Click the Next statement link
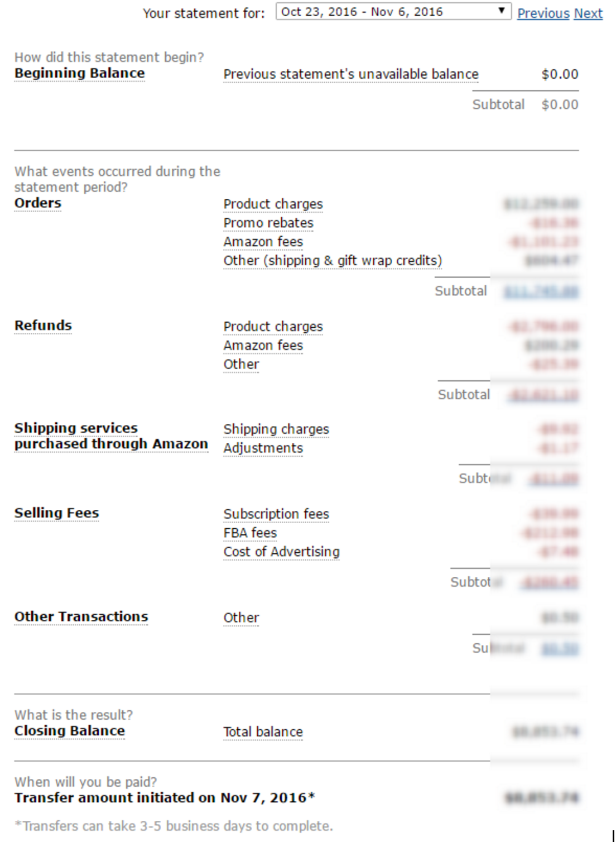Image resolution: width=616 pixels, height=842 pixels. (x=588, y=13)
